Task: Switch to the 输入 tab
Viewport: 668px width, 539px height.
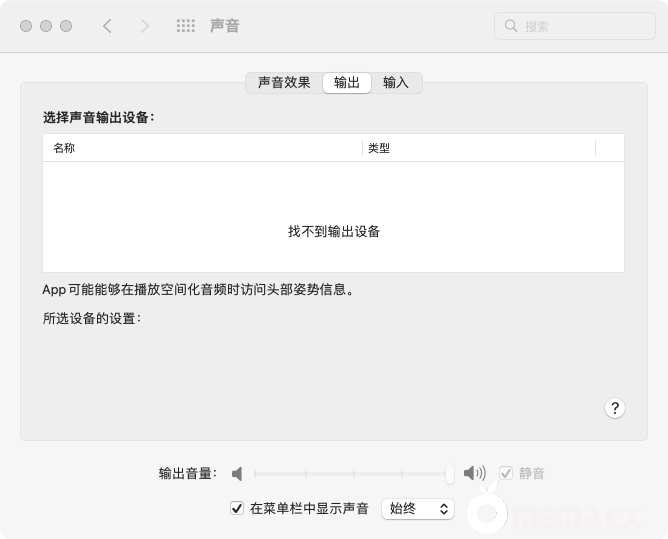Action: point(396,83)
